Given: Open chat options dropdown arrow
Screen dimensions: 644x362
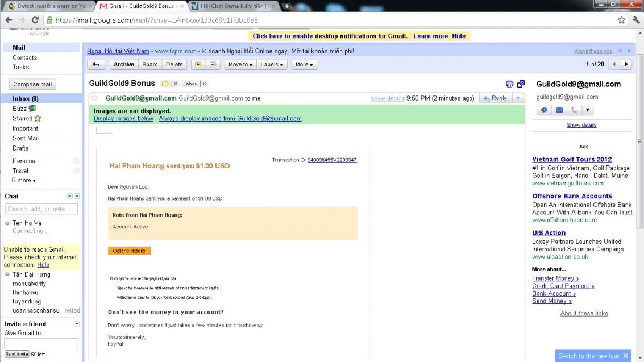Looking at the screenshot, I should click(x=69, y=196).
